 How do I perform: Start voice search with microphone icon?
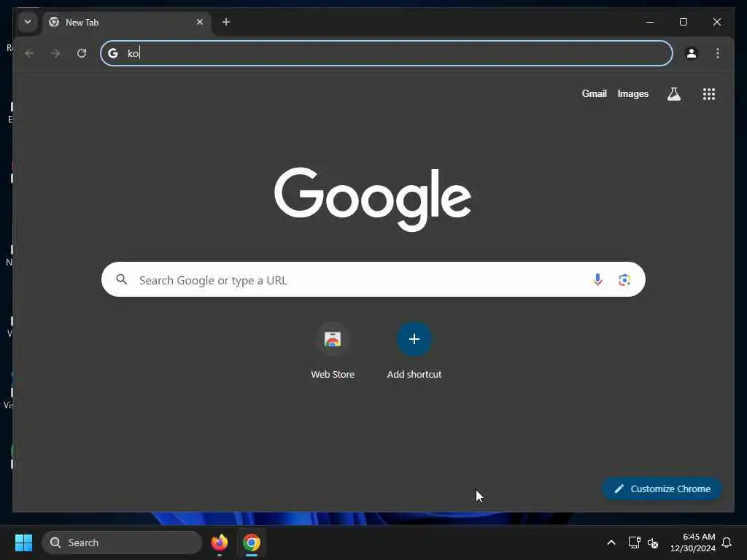597,279
